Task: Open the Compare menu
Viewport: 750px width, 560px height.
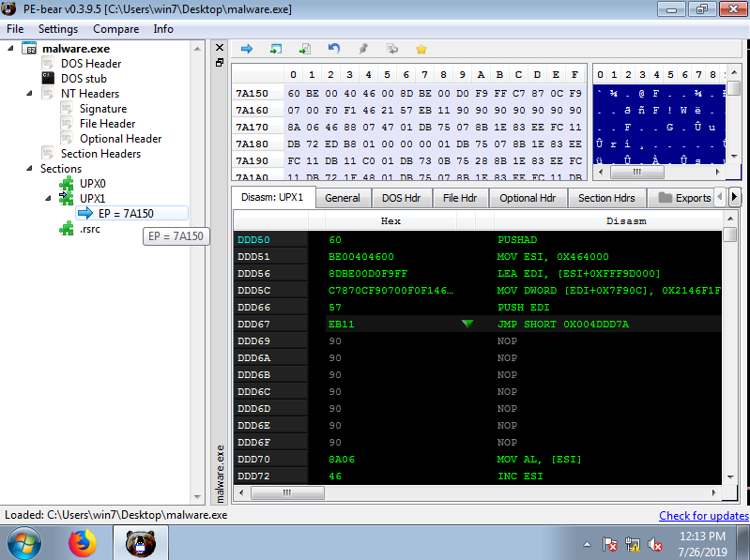Action: tap(115, 29)
